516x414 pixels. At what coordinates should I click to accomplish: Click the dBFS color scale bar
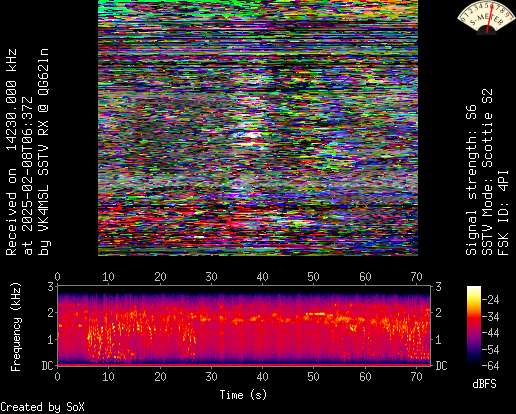pos(474,326)
